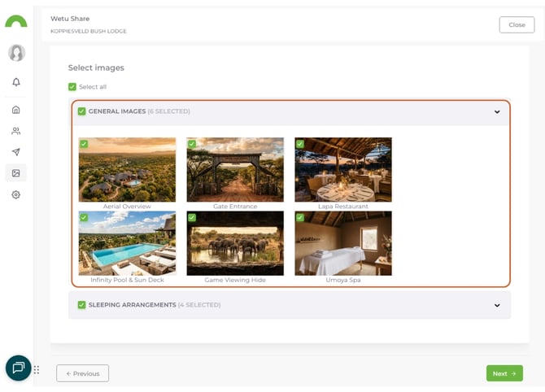Go to the home icon in sidebar
The image size is (545, 392).
(16, 110)
